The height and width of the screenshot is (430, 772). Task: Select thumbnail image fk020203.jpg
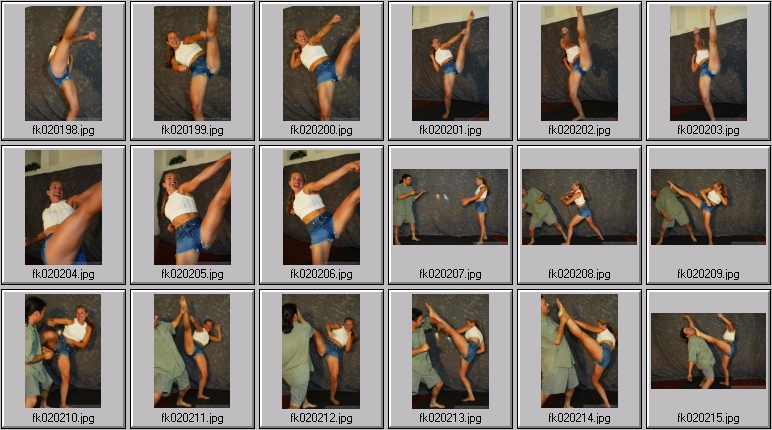[x=708, y=64]
